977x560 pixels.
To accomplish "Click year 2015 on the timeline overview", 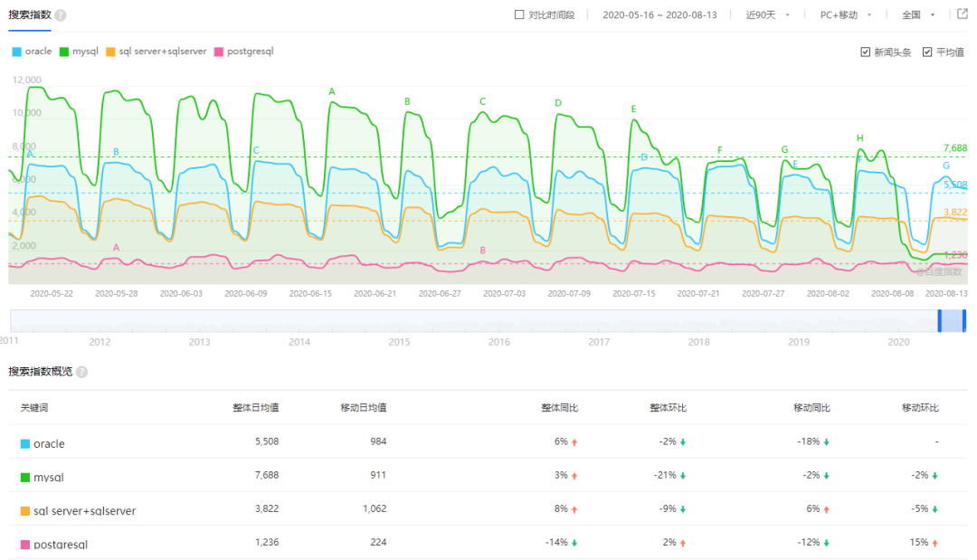I will pyautogui.click(x=399, y=342).
